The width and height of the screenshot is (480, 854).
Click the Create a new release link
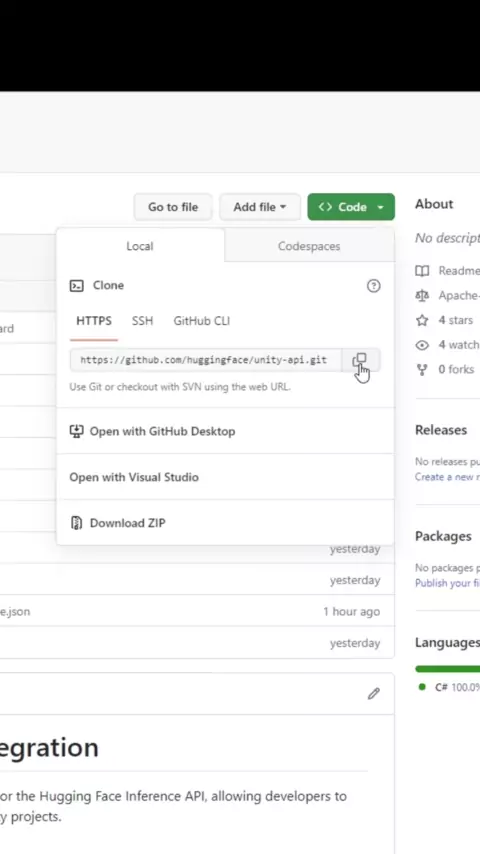coord(447,477)
